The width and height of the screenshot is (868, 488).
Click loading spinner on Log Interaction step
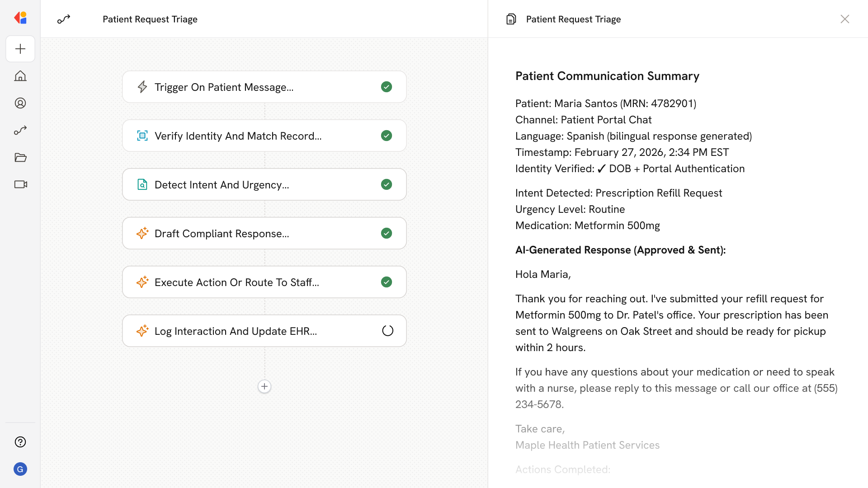387,331
